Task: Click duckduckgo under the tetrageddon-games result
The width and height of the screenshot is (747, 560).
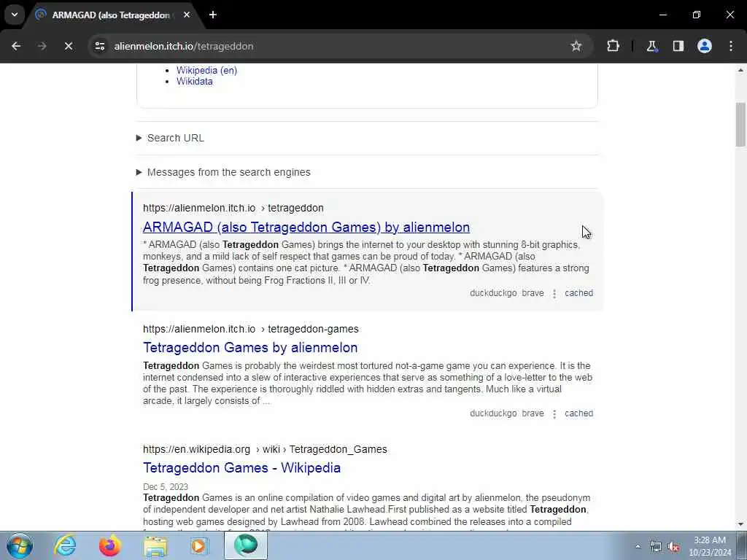Action: [x=493, y=413]
